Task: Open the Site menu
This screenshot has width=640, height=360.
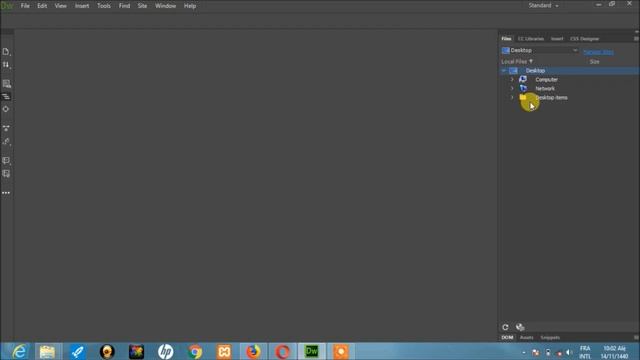Action: 142,6
